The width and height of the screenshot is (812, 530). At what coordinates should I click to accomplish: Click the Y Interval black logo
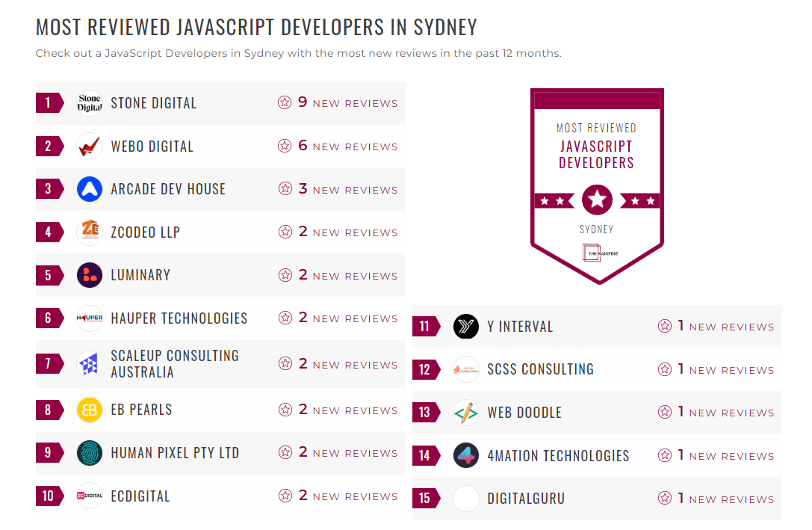click(465, 326)
